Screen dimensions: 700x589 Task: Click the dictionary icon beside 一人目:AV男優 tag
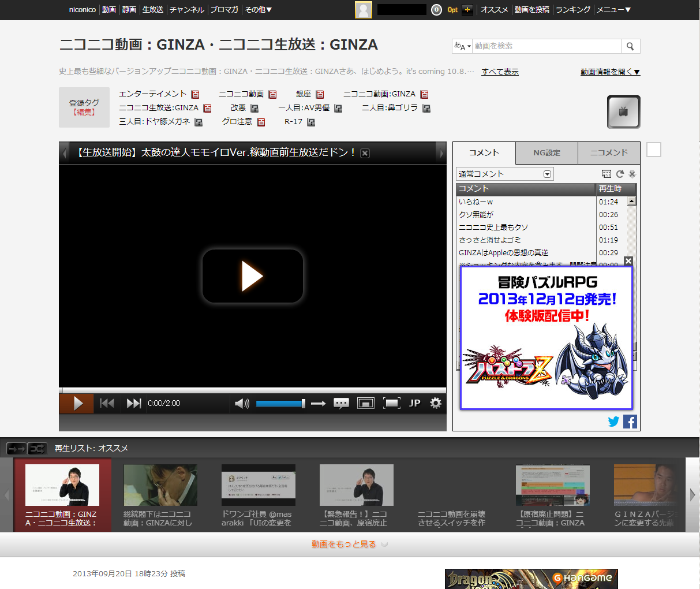pyautogui.click(x=338, y=108)
